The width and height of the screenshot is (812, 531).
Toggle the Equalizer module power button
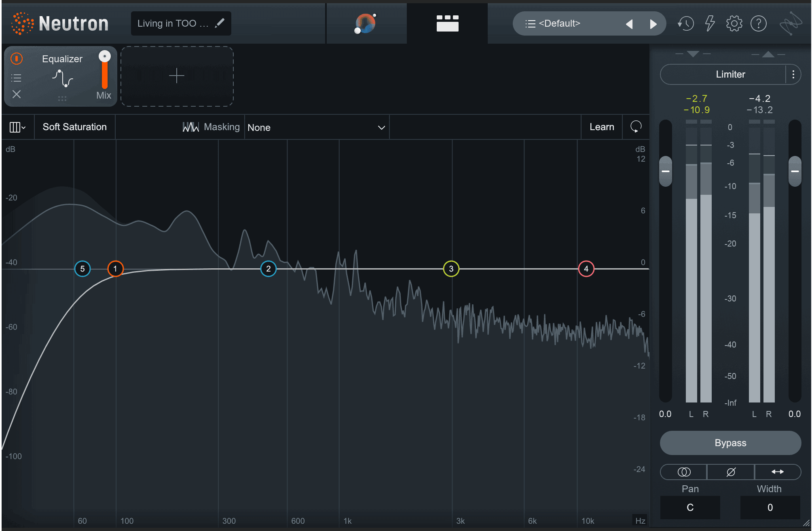17,59
